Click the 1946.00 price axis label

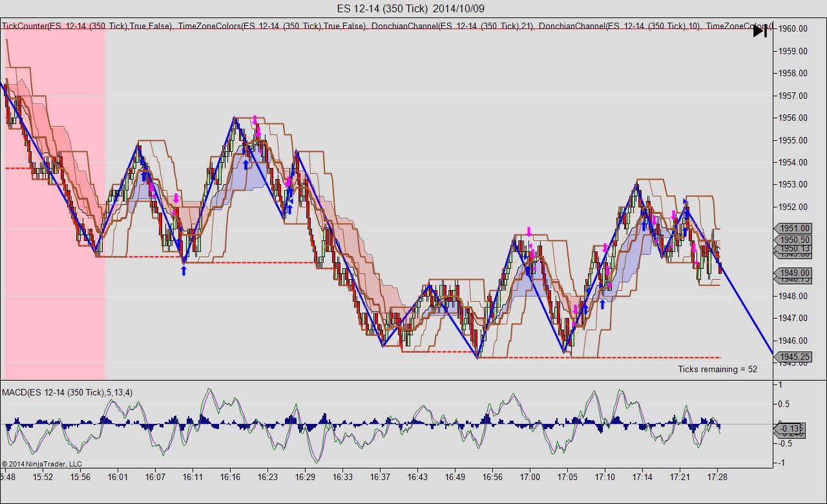pos(793,341)
